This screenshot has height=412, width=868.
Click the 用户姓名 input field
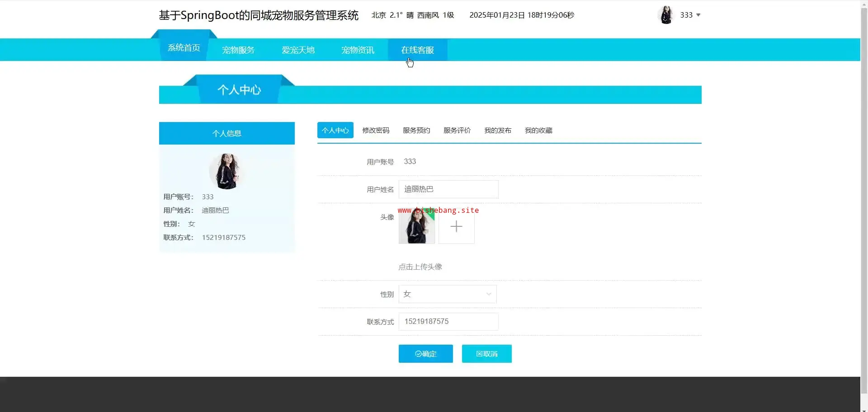click(x=448, y=189)
